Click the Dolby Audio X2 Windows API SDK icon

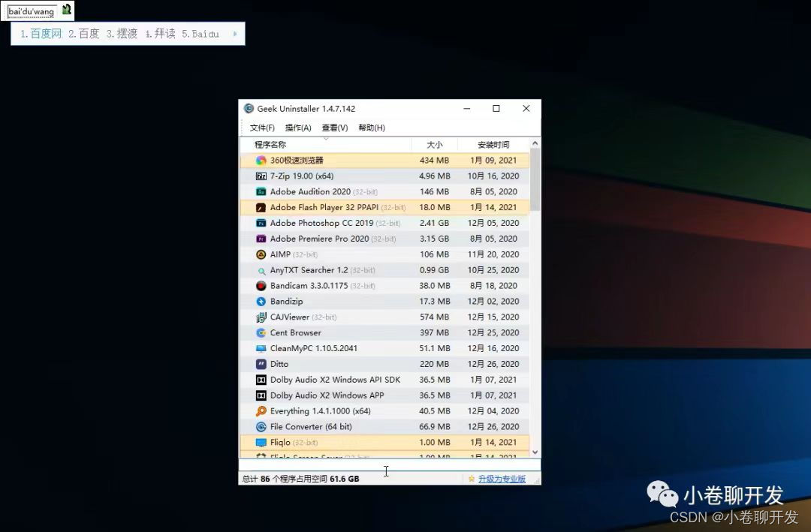[261, 380]
